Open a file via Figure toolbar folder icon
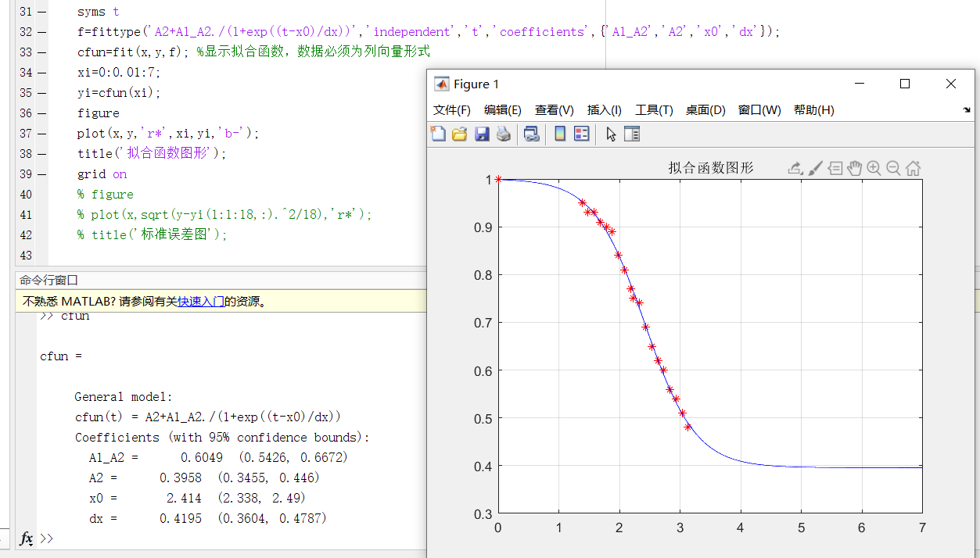Image resolution: width=980 pixels, height=558 pixels. [x=459, y=134]
